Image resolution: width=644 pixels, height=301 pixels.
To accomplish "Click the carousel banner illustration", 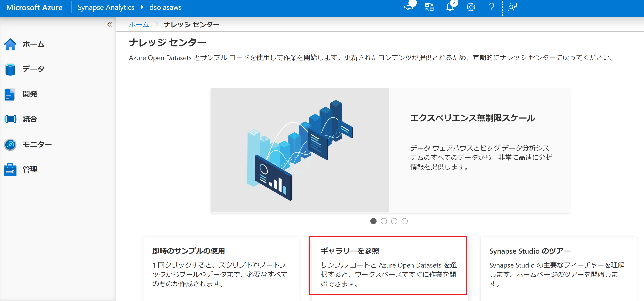I will coord(300,150).
